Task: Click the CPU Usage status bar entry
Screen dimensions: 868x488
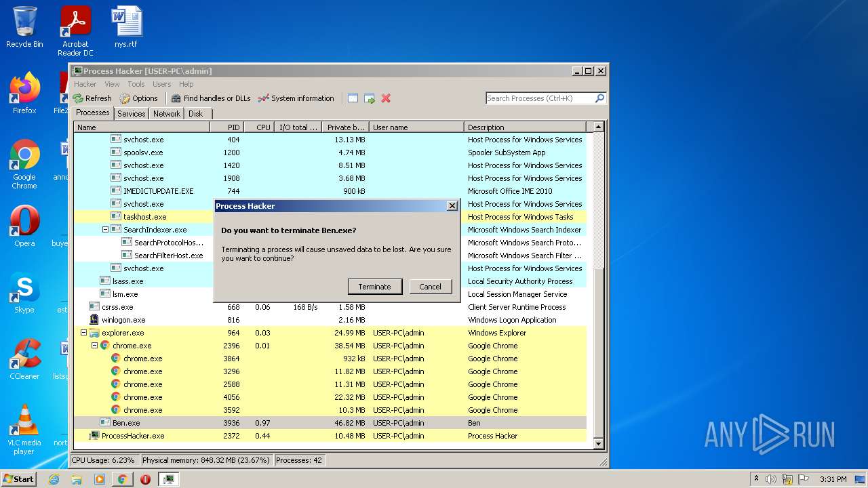Action: [104, 460]
